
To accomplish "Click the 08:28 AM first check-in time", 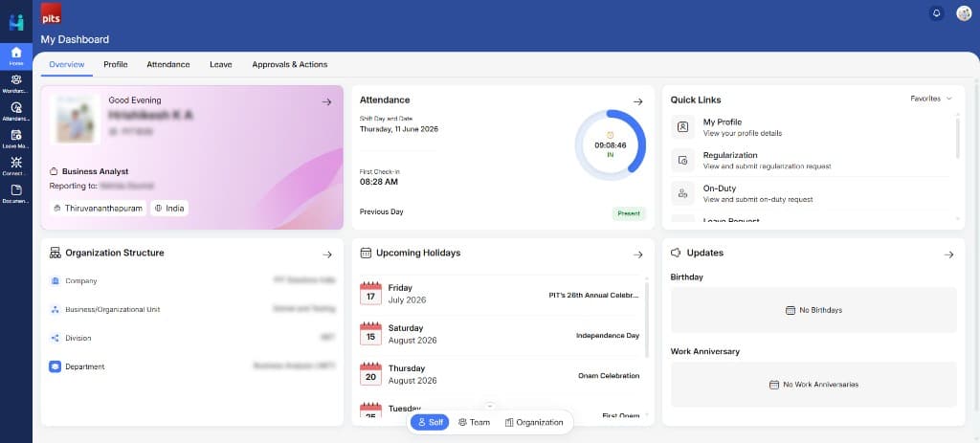I will (x=379, y=182).
